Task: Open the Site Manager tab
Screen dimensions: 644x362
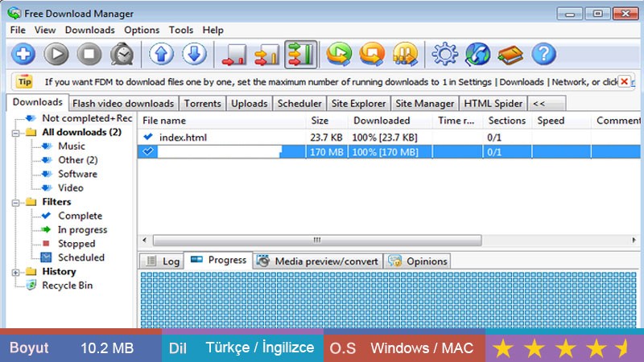Action: tap(425, 104)
